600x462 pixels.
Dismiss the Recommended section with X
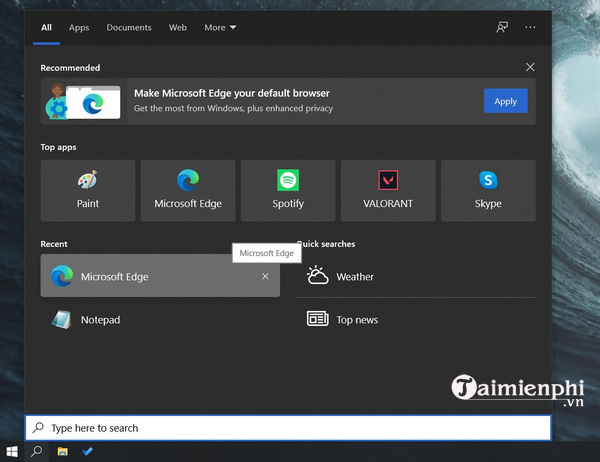530,67
